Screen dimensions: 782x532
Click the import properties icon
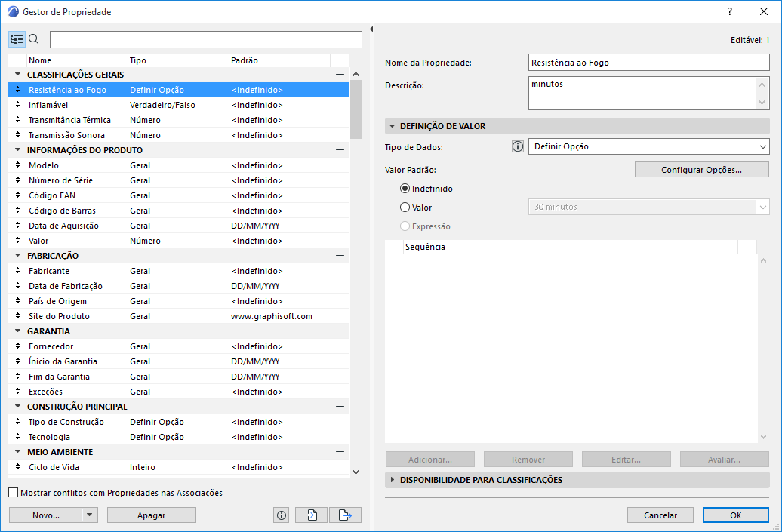[x=312, y=515]
